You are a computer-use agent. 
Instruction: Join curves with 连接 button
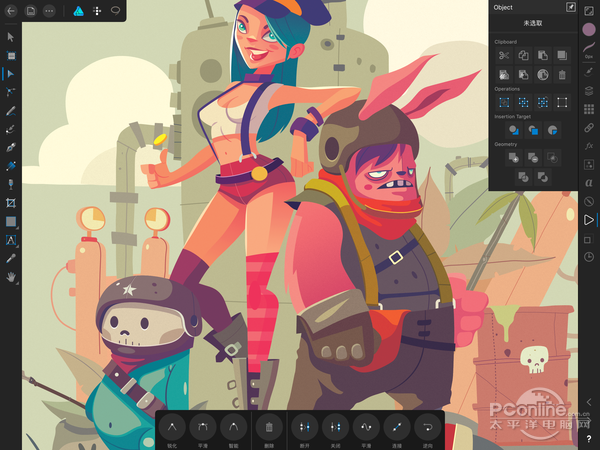(x=397, y=427)
